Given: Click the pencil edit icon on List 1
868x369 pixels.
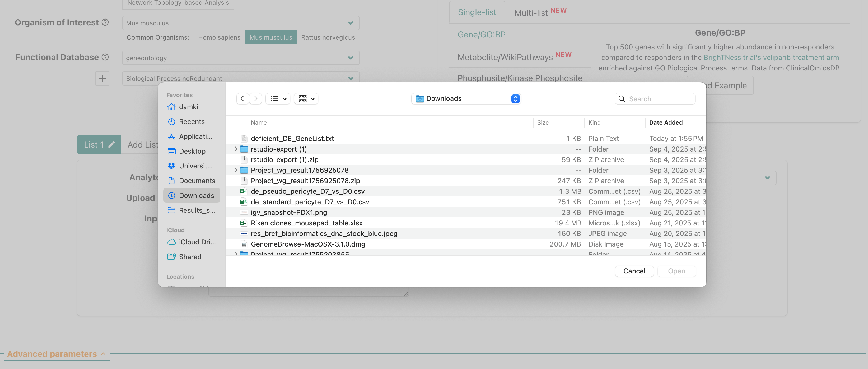Looking at the screenshot, I should [x=111, y=144].
